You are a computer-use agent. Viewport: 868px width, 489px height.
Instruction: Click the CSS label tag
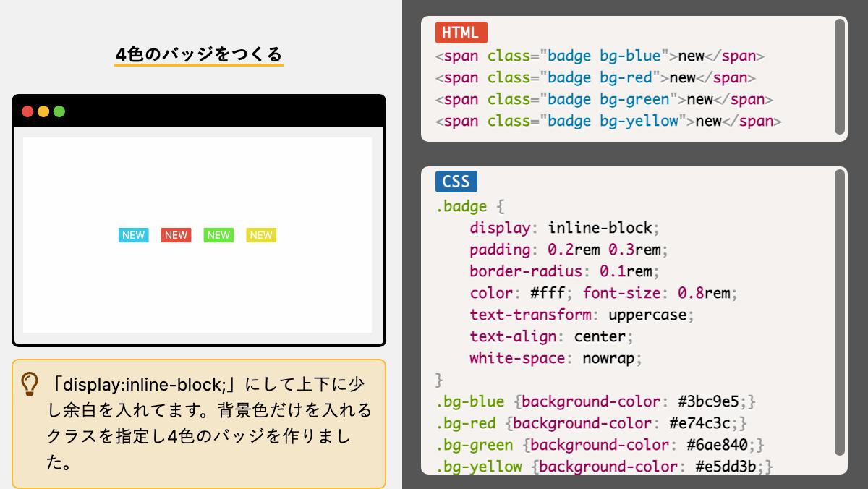pos(456,181)
